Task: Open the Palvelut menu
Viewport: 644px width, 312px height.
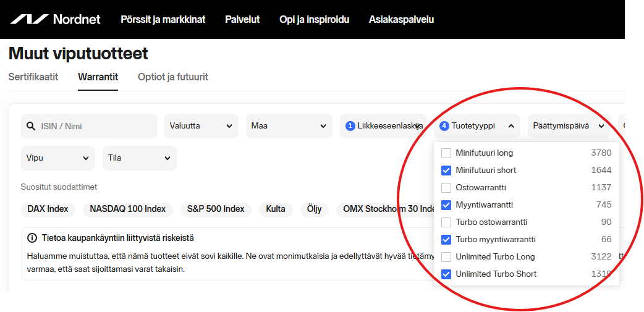Action: tap(242, 19)
